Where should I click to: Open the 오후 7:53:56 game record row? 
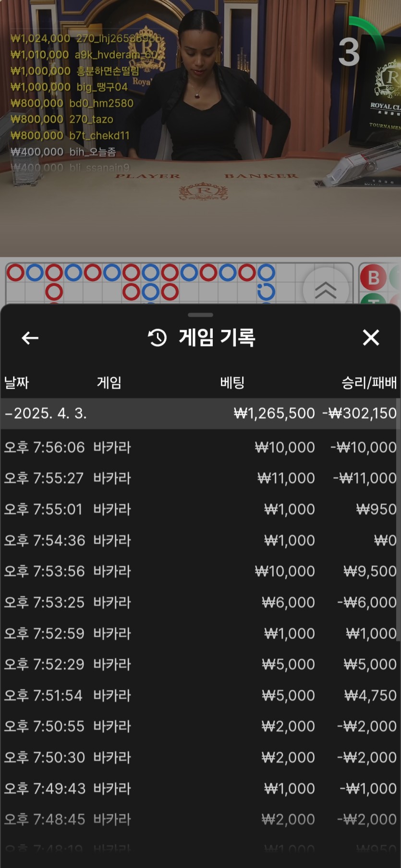coord(200,571)
